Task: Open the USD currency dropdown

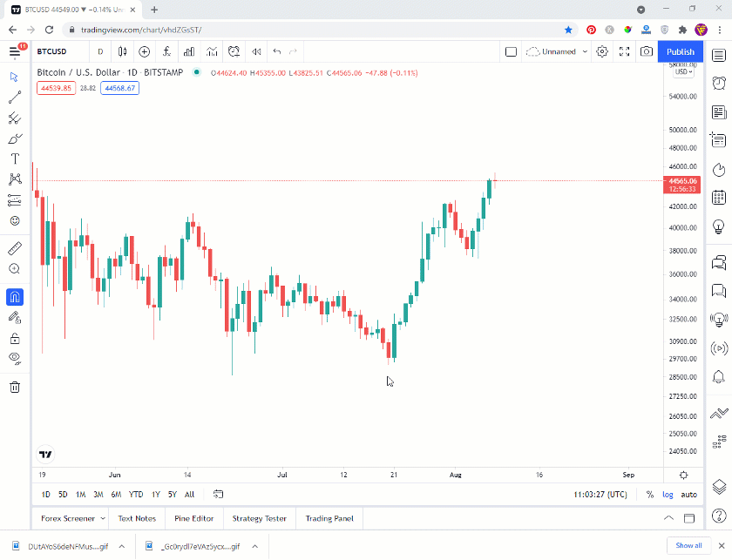Action: click(684, 72)
